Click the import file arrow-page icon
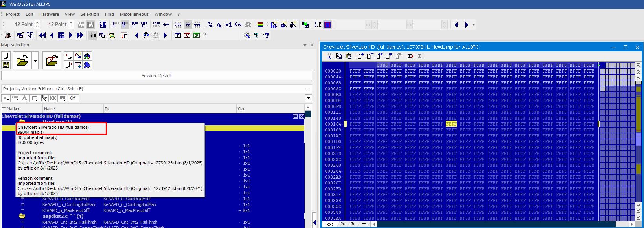Screen dimensions: 644x228 click(68, 56)
